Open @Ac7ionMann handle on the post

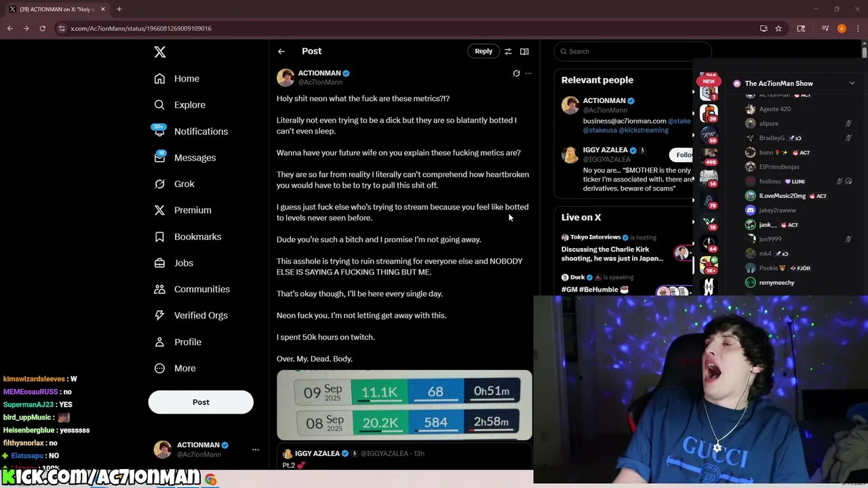pyautogui.click(x=320, y=82)
